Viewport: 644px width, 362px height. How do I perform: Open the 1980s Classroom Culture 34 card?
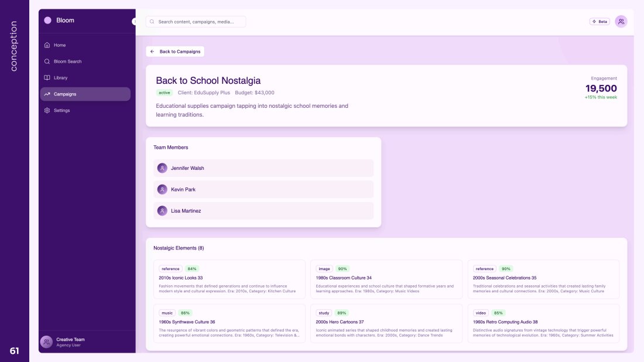coord(386,279)
